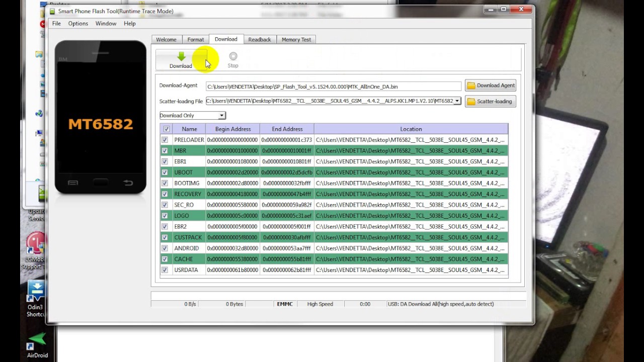Click the Begin Address column header
The height and width of the screenshot is (362, 644).
click(x=233, y=129)
